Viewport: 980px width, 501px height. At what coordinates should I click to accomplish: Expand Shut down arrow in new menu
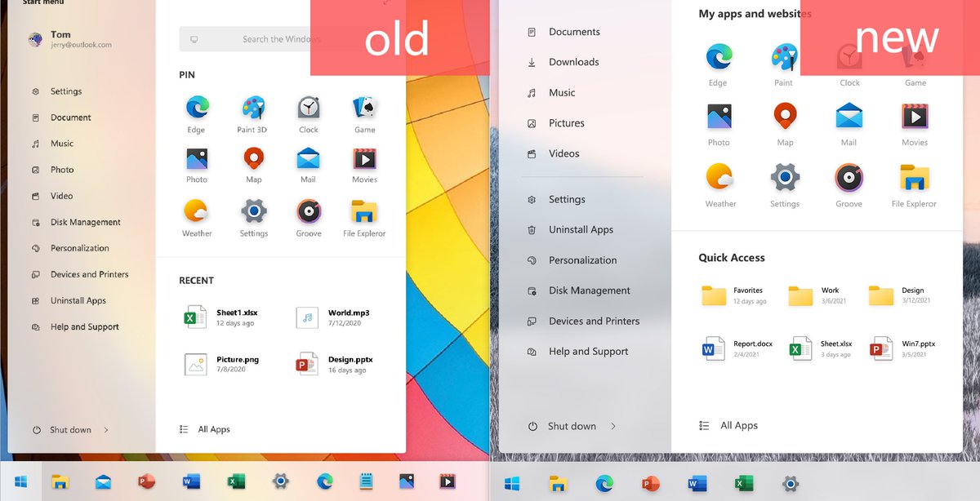coord(613,426)
